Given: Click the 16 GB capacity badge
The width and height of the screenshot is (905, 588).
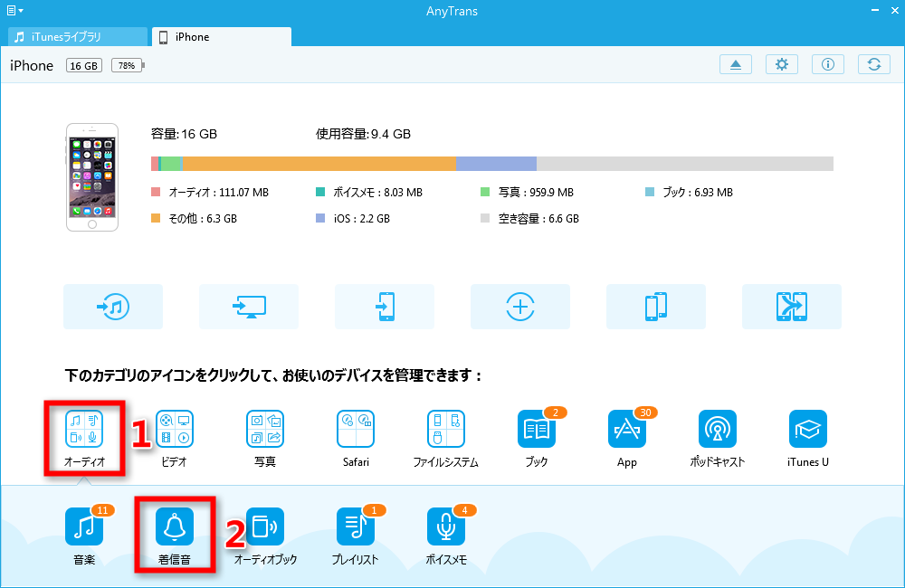Looking at the screenshot, I should click(x=83, y=65).
